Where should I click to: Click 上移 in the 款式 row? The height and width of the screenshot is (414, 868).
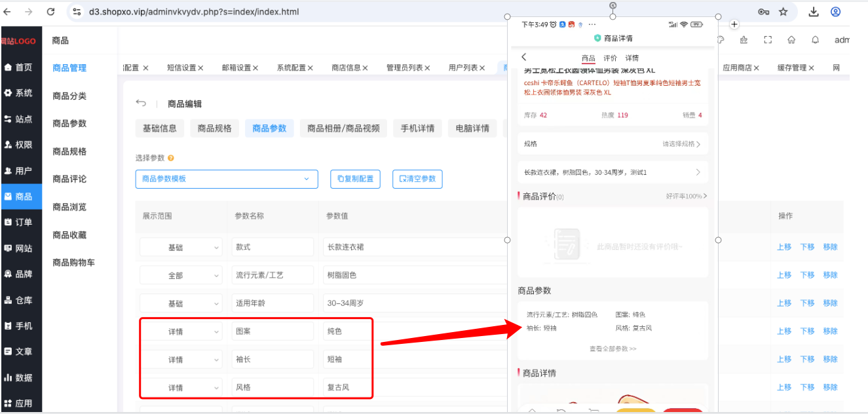(x=784, y=247)
